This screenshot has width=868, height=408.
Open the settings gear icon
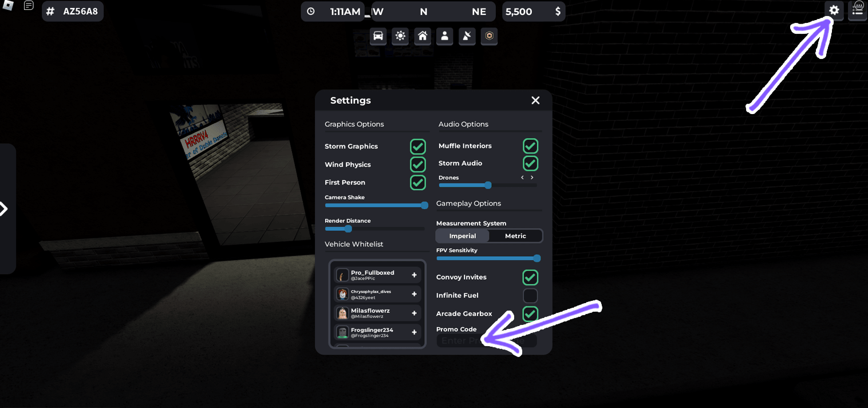click(x=834, y=10)
